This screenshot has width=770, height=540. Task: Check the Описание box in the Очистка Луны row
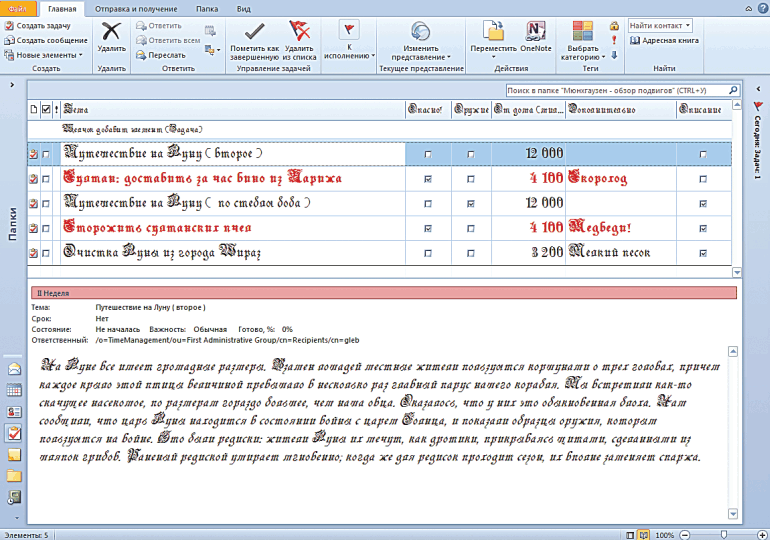click(x=703, y=253)
